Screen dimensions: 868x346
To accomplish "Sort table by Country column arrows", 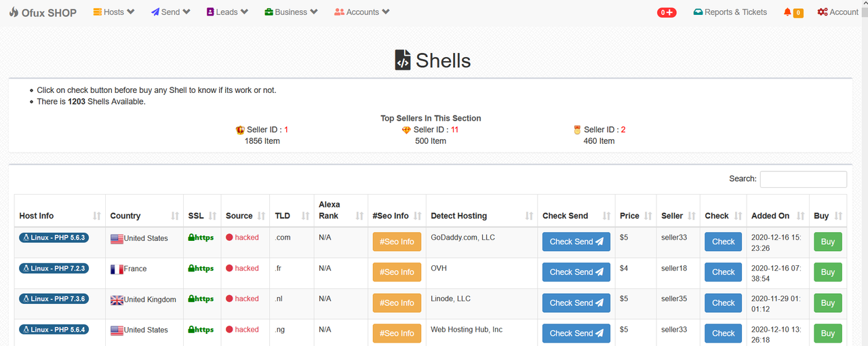I will 175,216.
